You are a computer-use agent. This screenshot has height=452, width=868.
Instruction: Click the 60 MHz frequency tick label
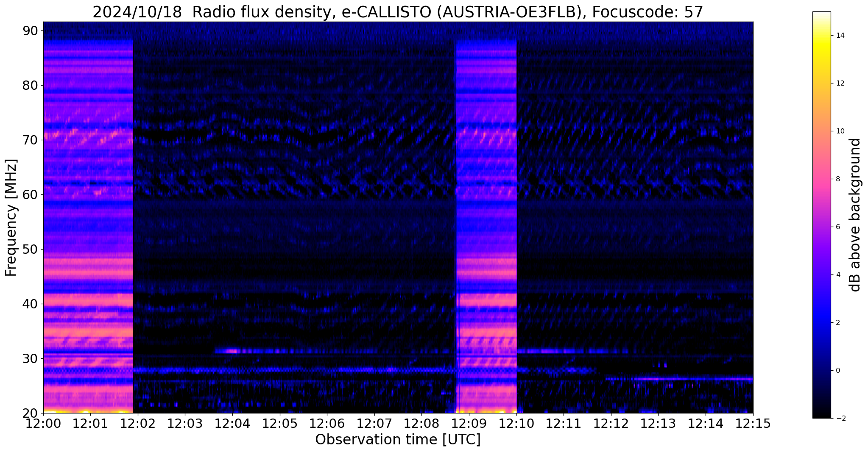[x=31, y=194]
